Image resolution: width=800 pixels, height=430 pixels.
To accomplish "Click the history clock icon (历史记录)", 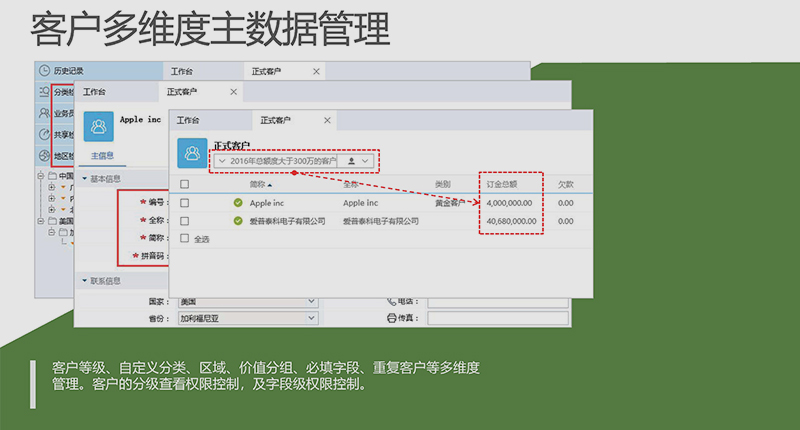I will coord(45,71).
